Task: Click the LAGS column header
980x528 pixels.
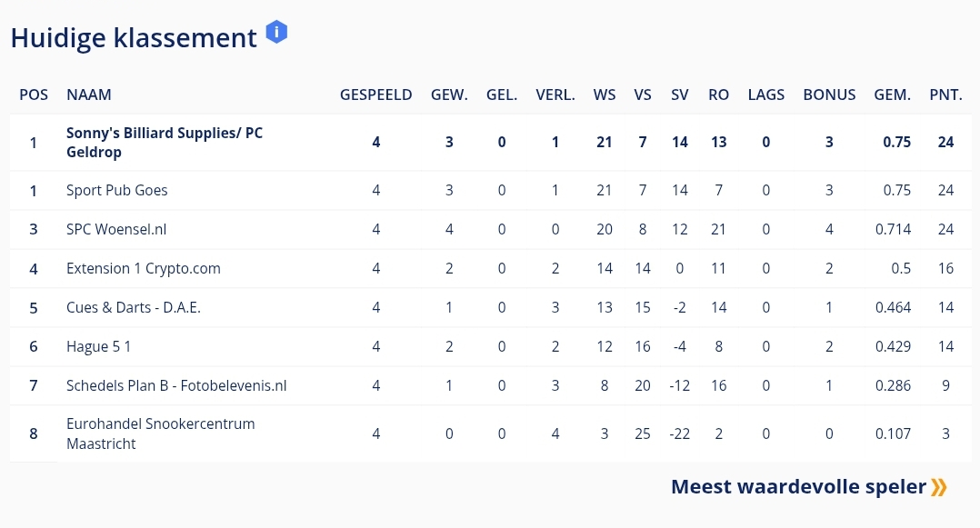Action: 765,95
